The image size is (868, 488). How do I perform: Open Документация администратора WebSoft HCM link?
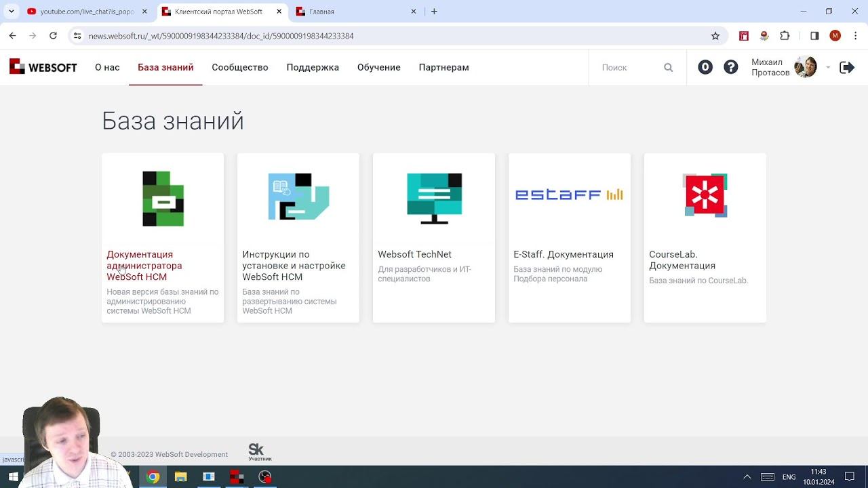click(x=144, y=266)
